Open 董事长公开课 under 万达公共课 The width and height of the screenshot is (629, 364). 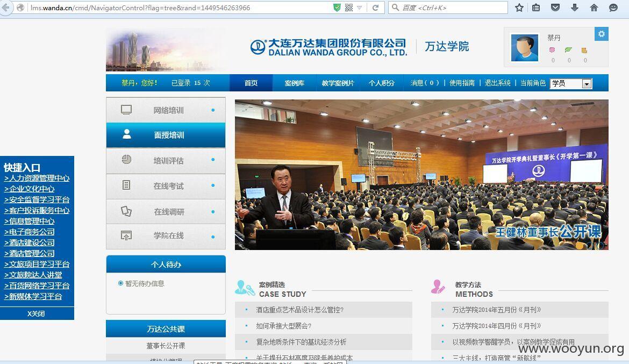(x=166, y=346)
